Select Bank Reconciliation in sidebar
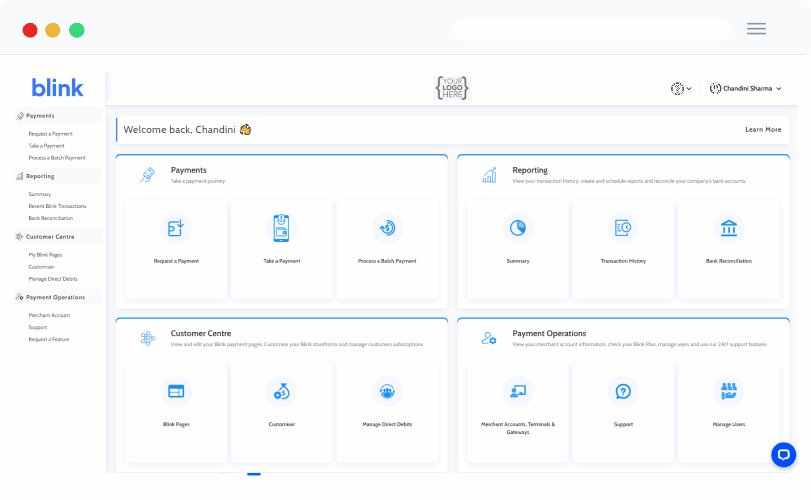Viewport: 811px width, 500px height. [x=51, y=218]
